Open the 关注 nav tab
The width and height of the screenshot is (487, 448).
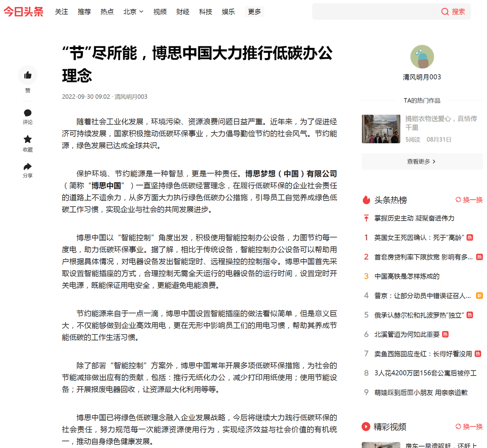62,12
